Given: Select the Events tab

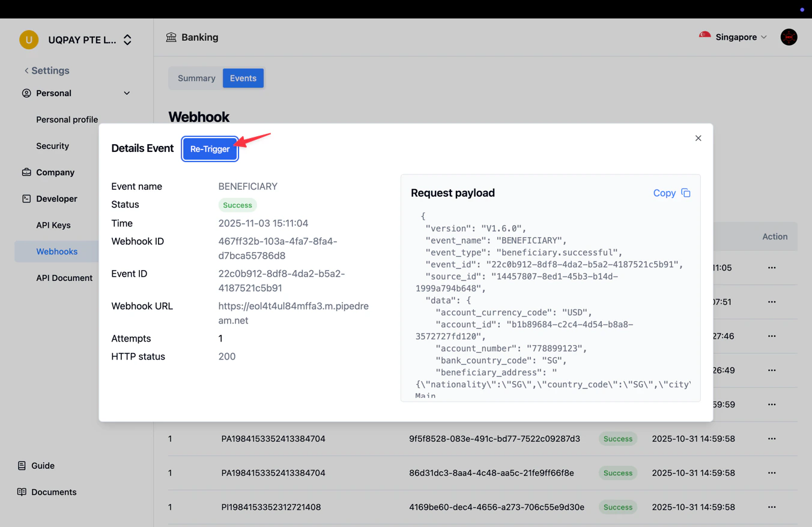Looking at the screenshot, I should [243, 78].
